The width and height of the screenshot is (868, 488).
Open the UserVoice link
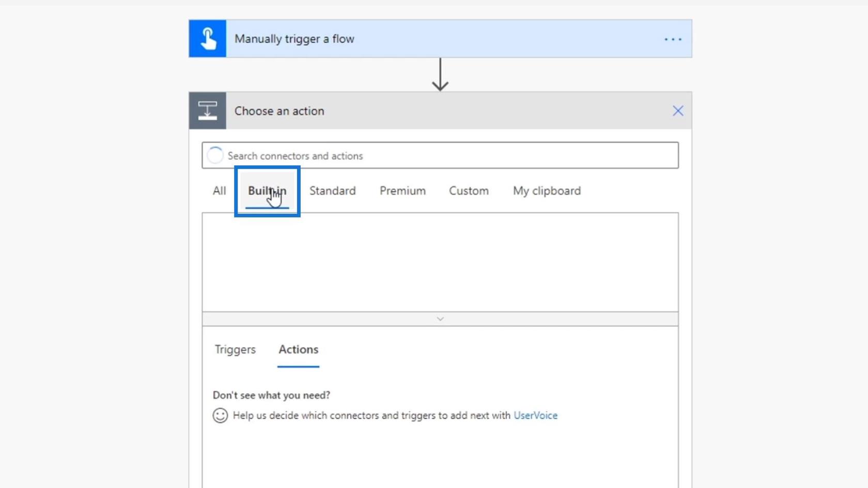point(535,415)
